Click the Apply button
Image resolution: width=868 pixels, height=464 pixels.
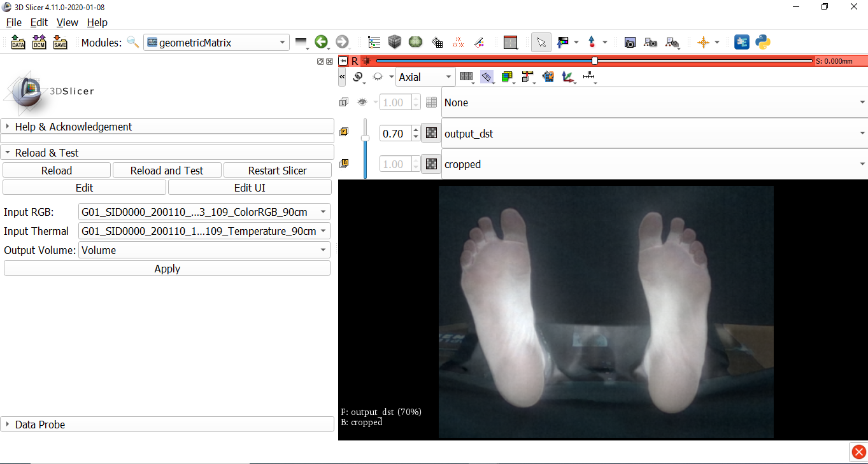[167, 269]
